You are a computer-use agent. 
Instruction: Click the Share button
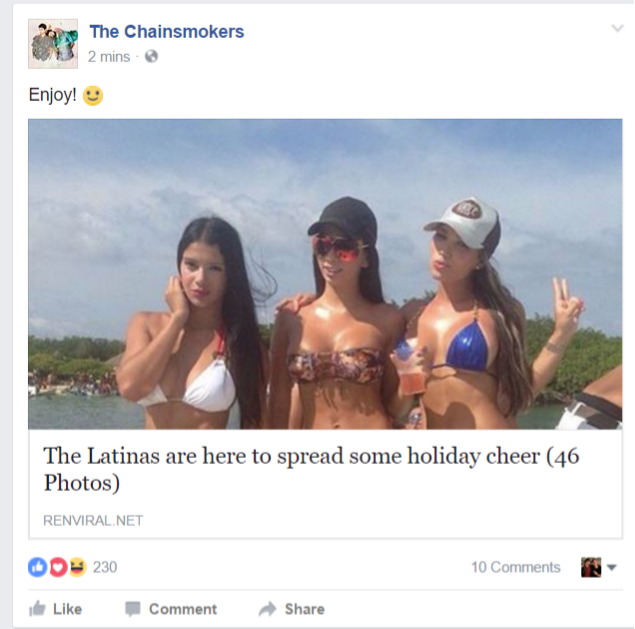[292, 609]
